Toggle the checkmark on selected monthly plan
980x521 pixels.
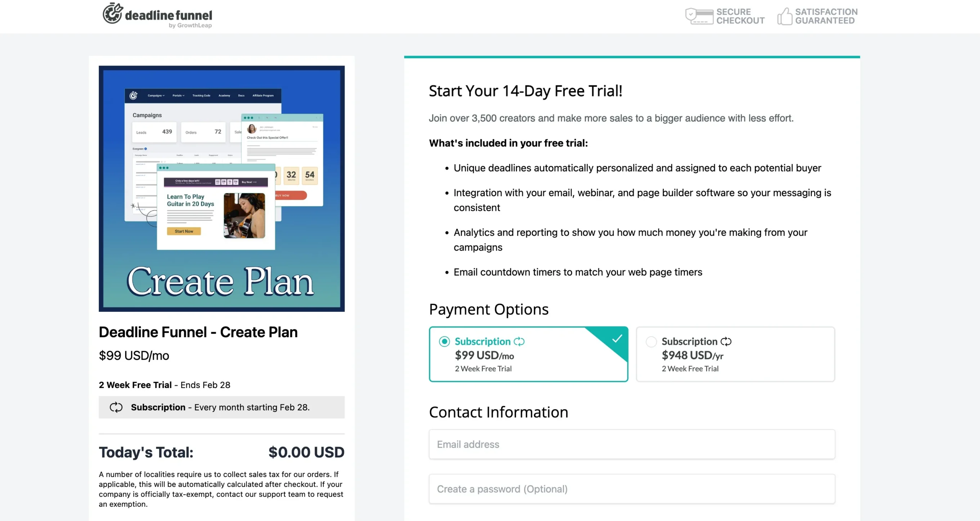click(x=616, y=339)
